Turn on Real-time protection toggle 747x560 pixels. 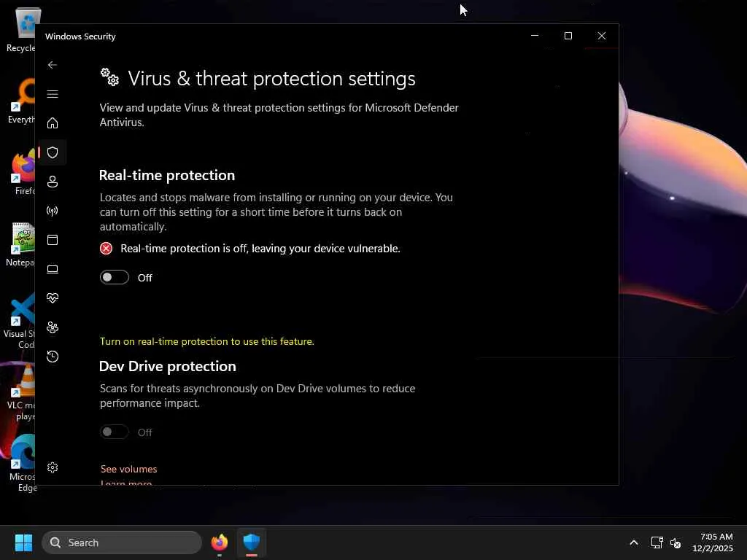tap(115, 277)
